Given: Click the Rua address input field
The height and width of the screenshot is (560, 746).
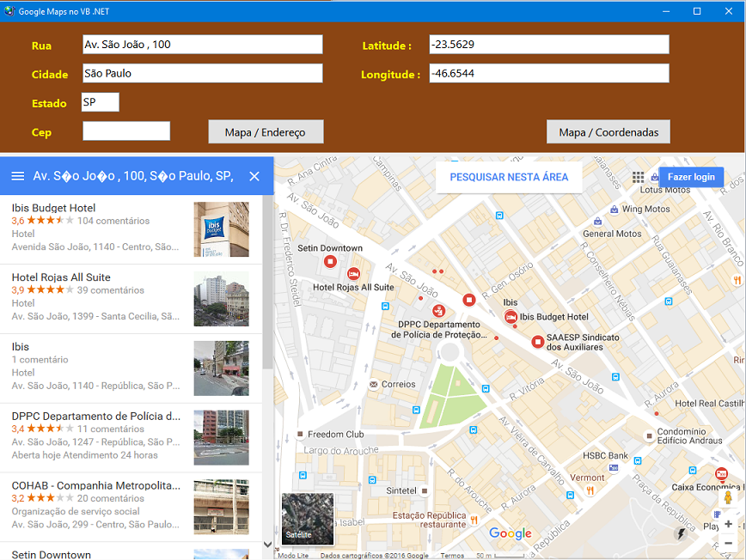Looking at the screenshot, I should pyautogui.click(x=203, y=45).
